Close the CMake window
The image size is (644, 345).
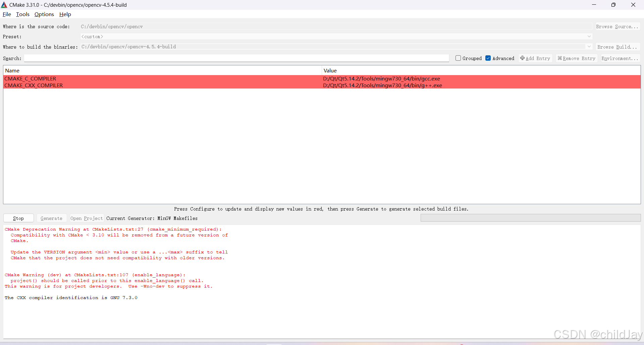pyautogui.click(x=633, y=5)
